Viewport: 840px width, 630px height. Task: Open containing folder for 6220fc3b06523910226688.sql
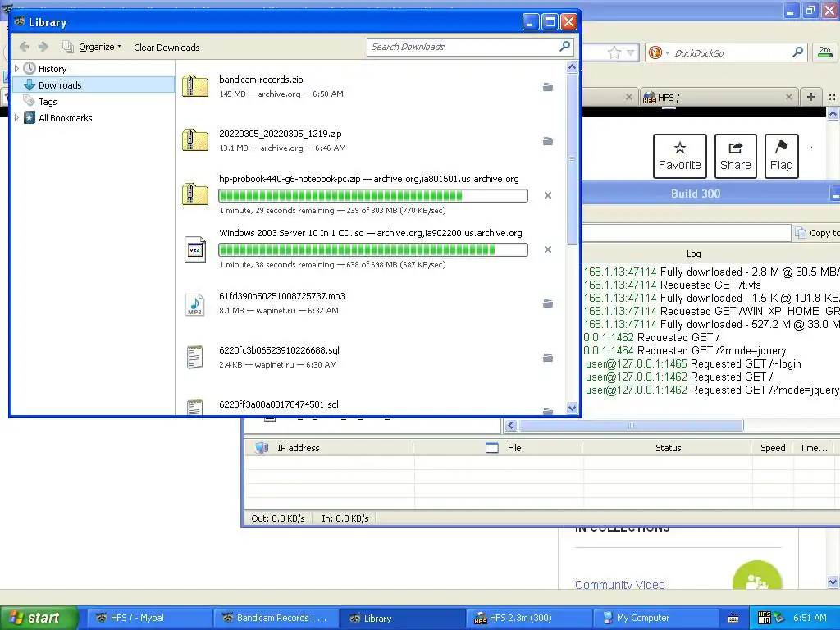click(x=547, y=358)
